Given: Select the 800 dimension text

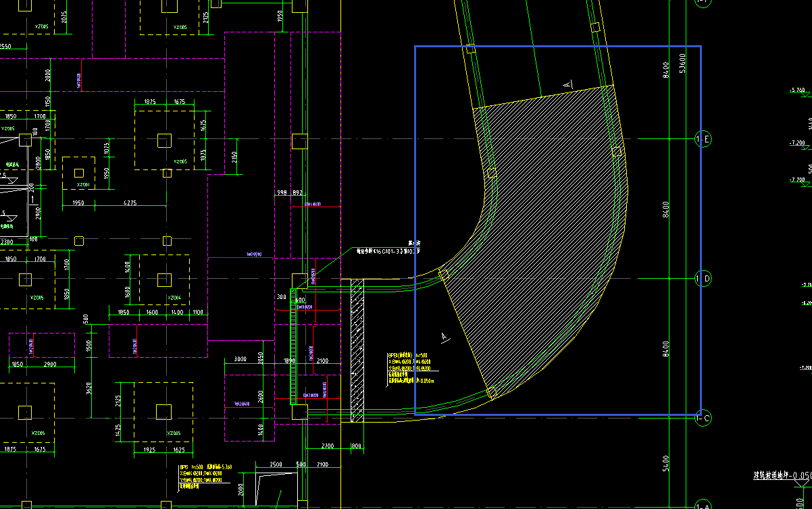Looking at the screenshot, I should [x=356, y=446].
